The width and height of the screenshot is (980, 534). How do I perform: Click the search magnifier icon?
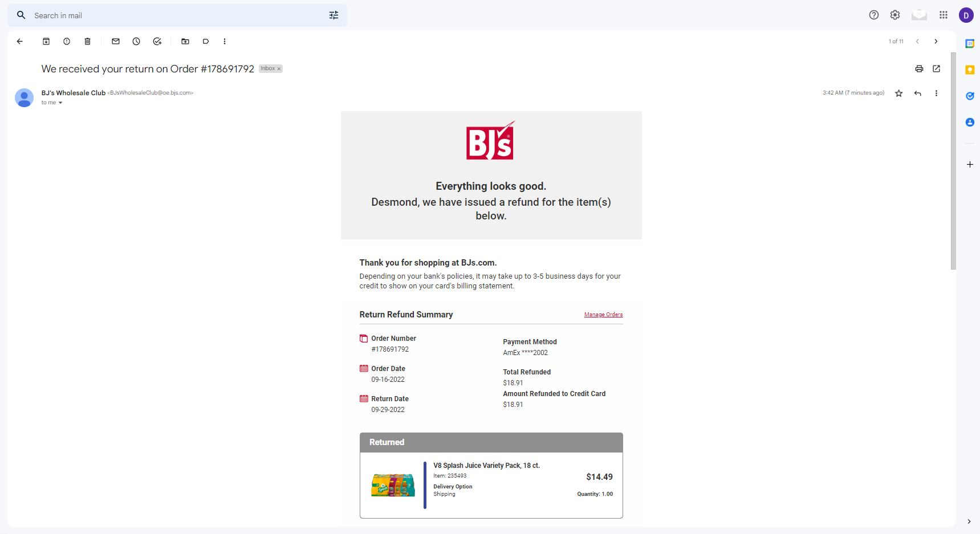(21, 15)
